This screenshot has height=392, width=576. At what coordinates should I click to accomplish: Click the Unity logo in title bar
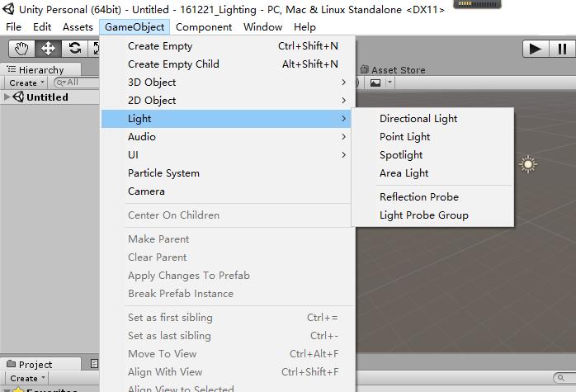pos(8,9)
